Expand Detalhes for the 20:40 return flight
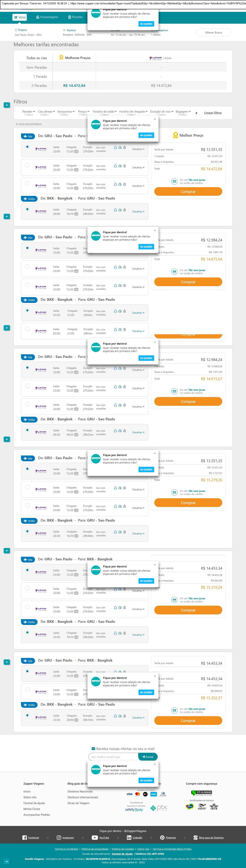The image size is (246, 868). point(138,212)
